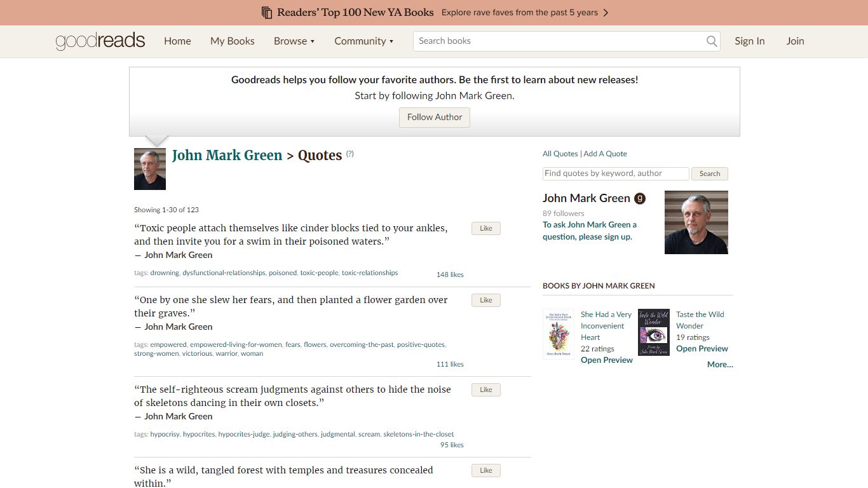The width and height of the screenshot is (868, 488).
Task: Open the 111 likes link
Action: [450, 364]
